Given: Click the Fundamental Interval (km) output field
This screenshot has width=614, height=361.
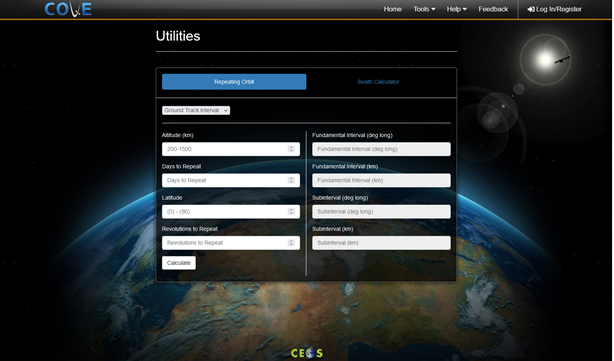Looking at the screenshot, I should point(381,180).
